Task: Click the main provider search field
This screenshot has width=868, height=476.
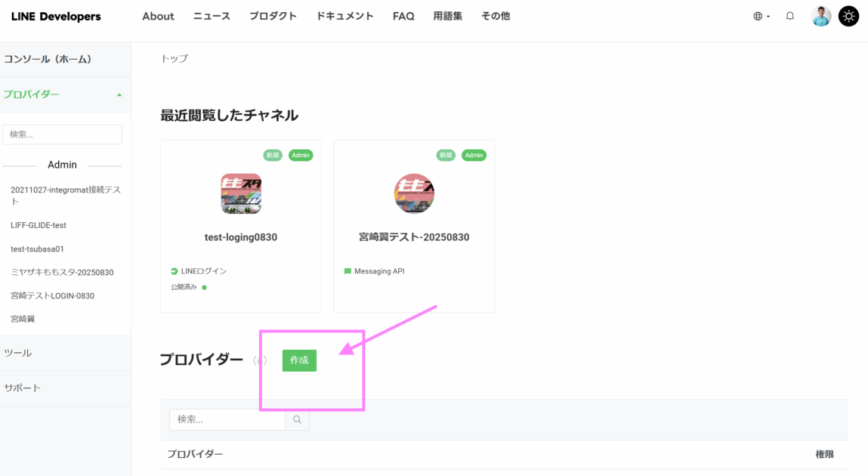Action: click(x=227, y=419)
